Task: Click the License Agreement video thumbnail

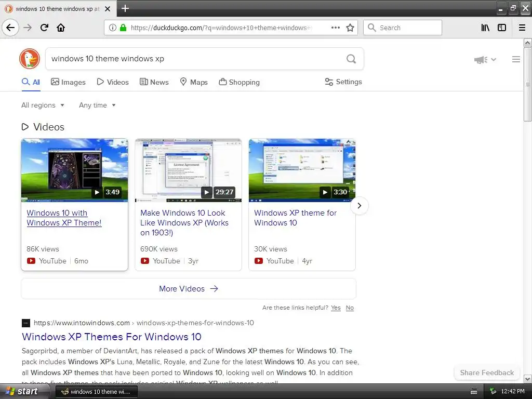Action: pyautogui.click(x=188, y=170)
